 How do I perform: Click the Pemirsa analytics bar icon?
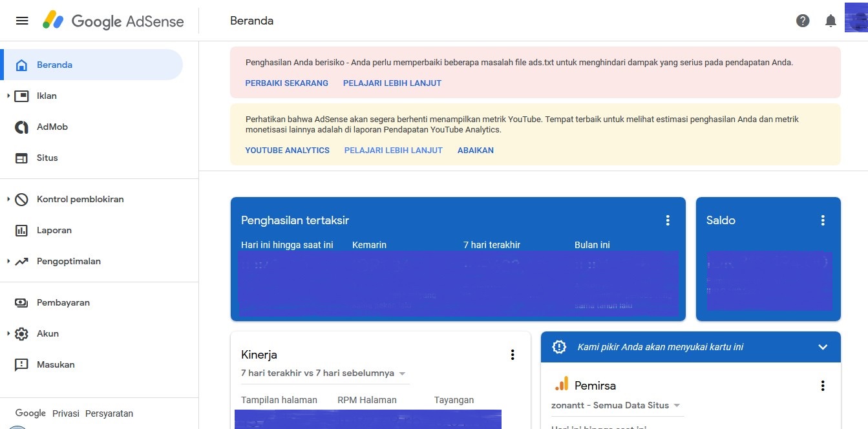click(x=561, y=384)
